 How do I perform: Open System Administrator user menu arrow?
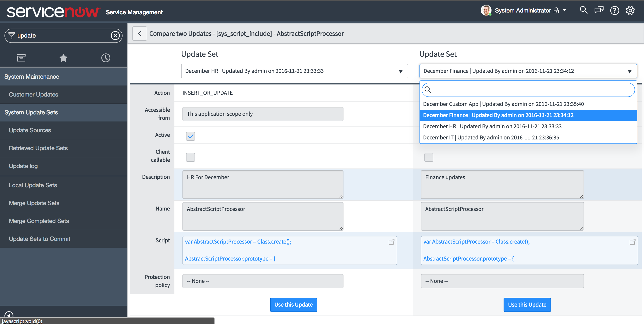[564, 11]
